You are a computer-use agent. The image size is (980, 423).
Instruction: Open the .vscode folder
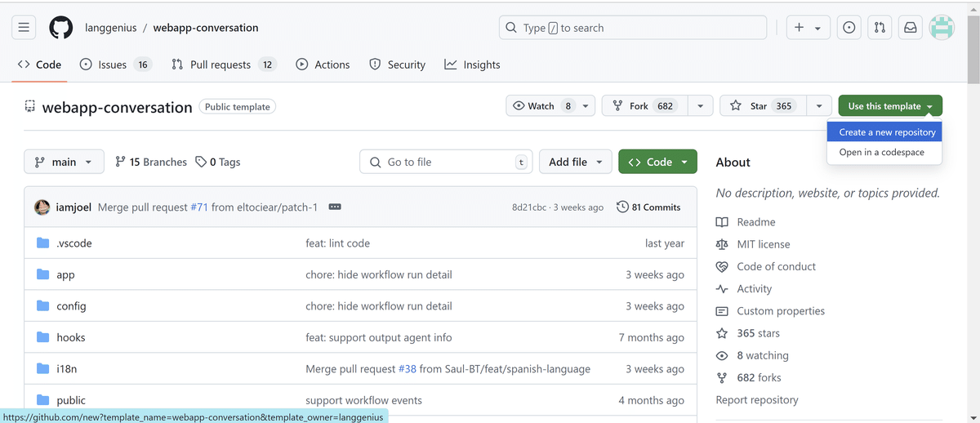[74, 243]
